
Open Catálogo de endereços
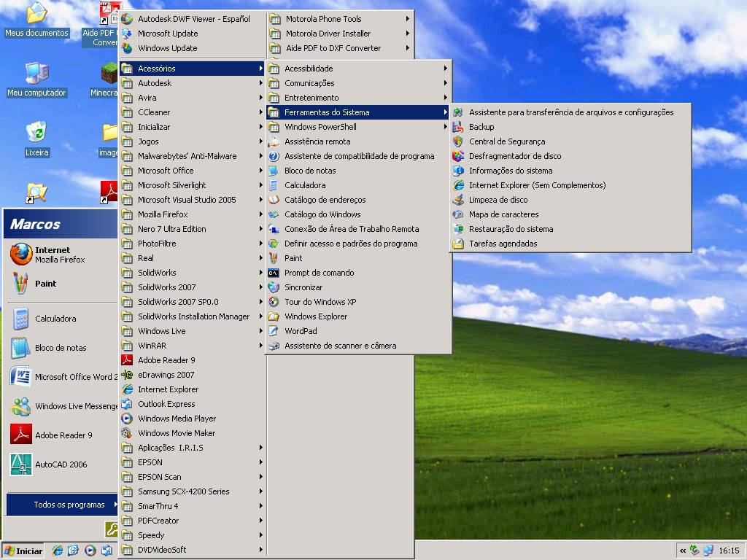tap(358, 200)
